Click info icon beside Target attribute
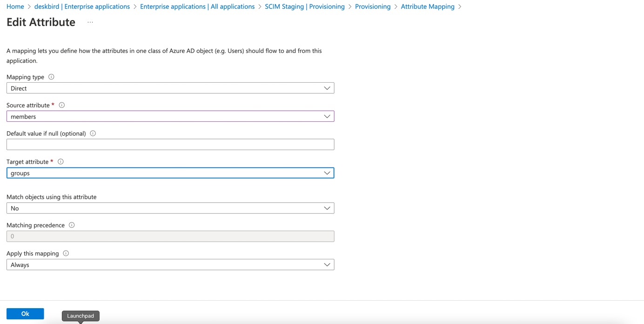The width and height of the screenshot is (644, 324). coord(60,162)
